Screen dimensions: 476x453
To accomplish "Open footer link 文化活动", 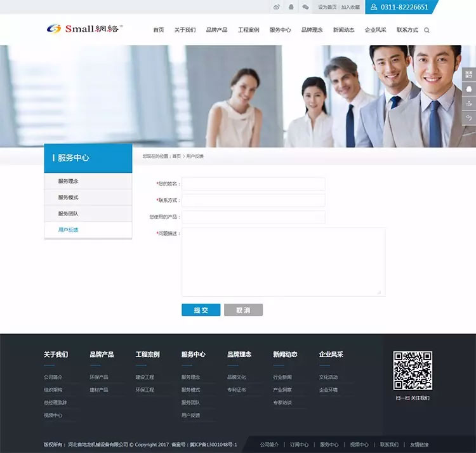I will 328,377.
